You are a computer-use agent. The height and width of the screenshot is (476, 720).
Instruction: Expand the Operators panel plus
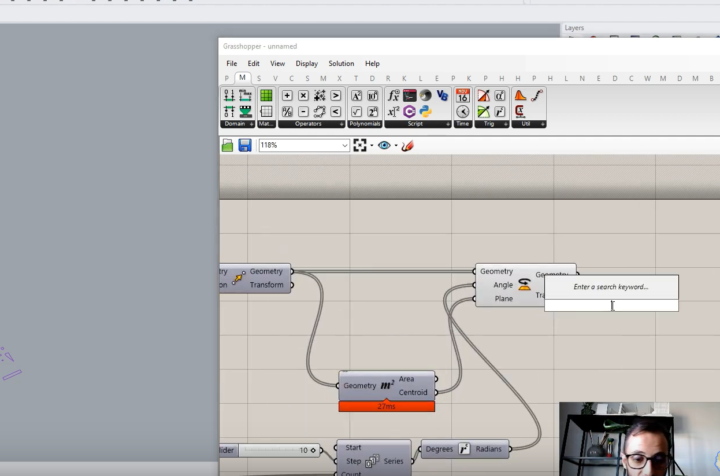(341, 124)
